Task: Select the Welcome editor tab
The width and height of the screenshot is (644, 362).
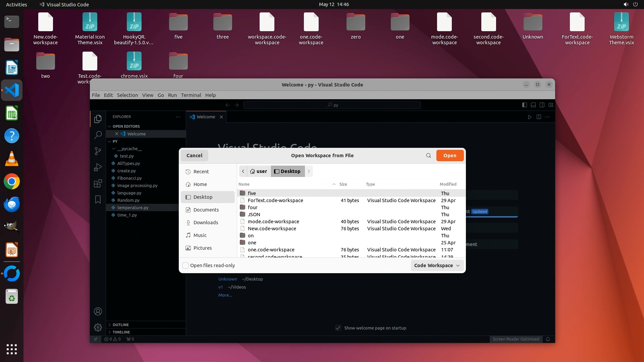Action: click(206, 117)
